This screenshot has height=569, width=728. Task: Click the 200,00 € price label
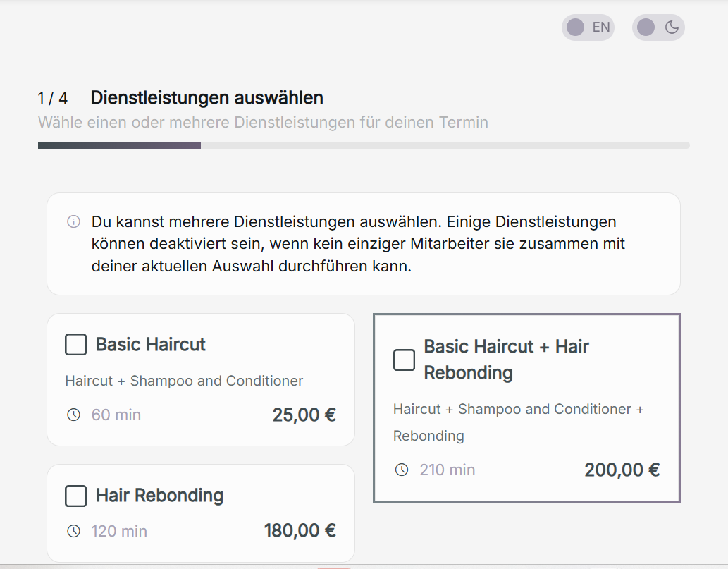pyautogui.click(x=622, y=470)
